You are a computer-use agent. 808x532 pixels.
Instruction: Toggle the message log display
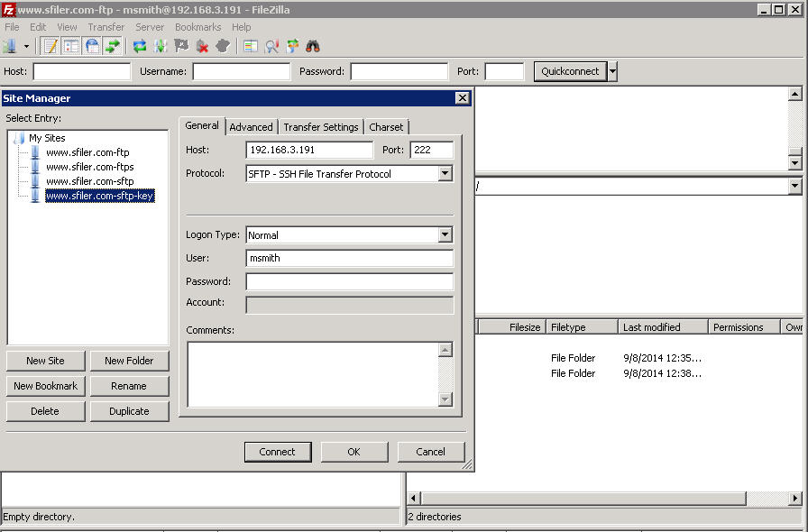pyautogui.click(x=50, y=46)
